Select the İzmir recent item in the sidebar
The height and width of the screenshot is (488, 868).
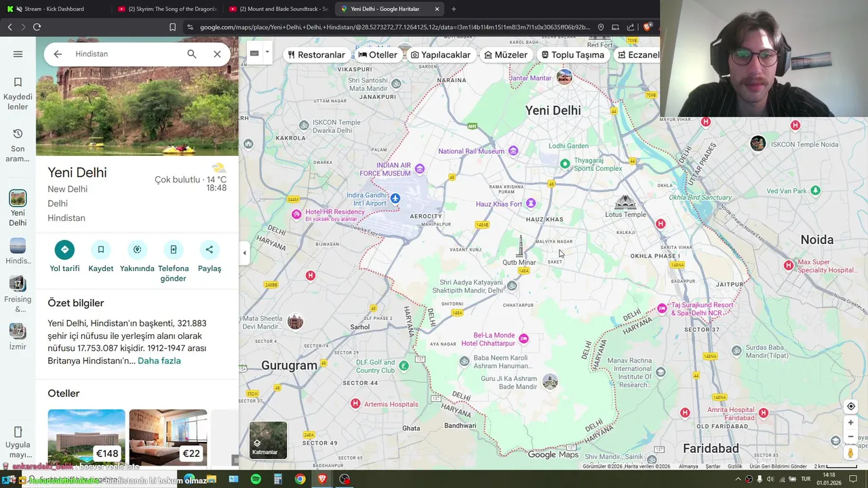point(18,337)
